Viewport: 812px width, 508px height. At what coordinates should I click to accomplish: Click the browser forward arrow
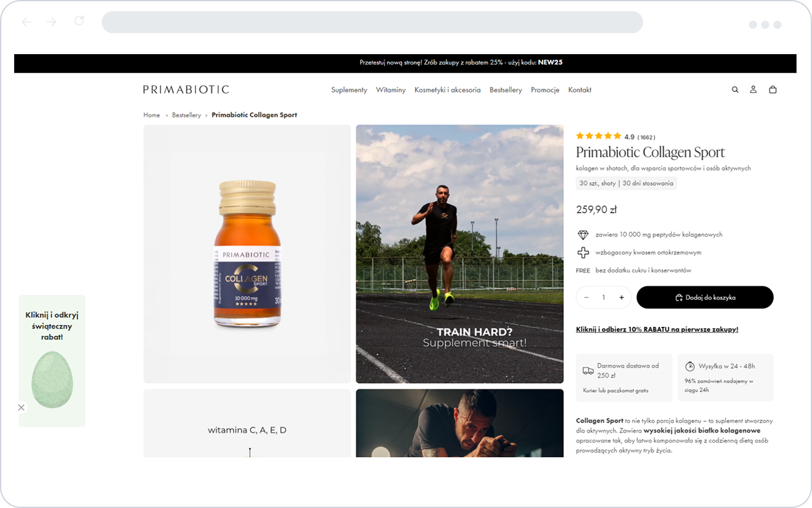tap(52, 22)
